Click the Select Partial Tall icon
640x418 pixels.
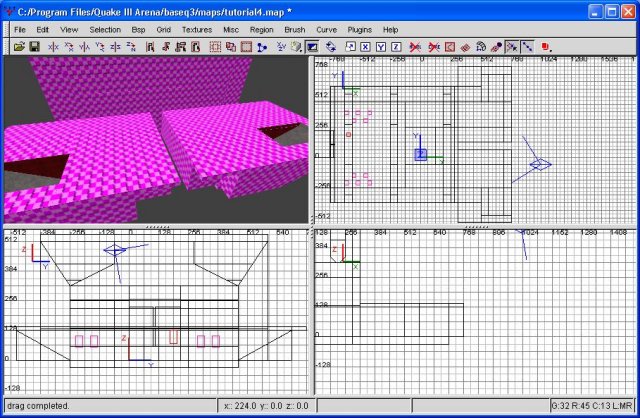(x=180, y=47)
